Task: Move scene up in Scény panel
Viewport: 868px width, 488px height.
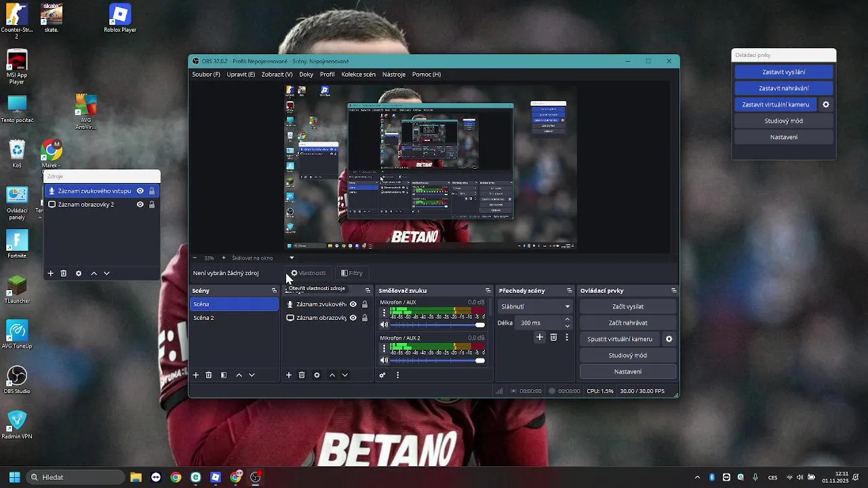Action: click(239, 375)
